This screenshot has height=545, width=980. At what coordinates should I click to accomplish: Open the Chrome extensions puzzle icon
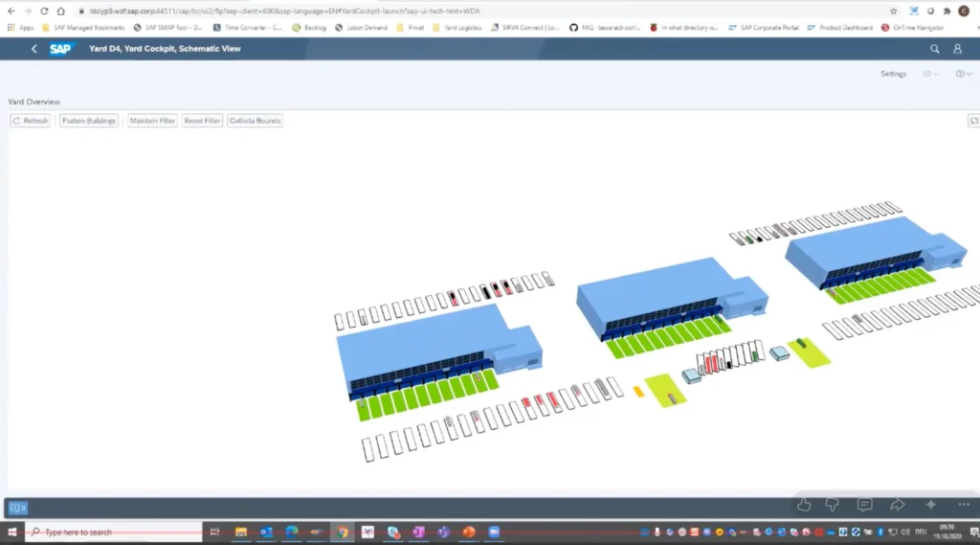(x=947, y=11)
